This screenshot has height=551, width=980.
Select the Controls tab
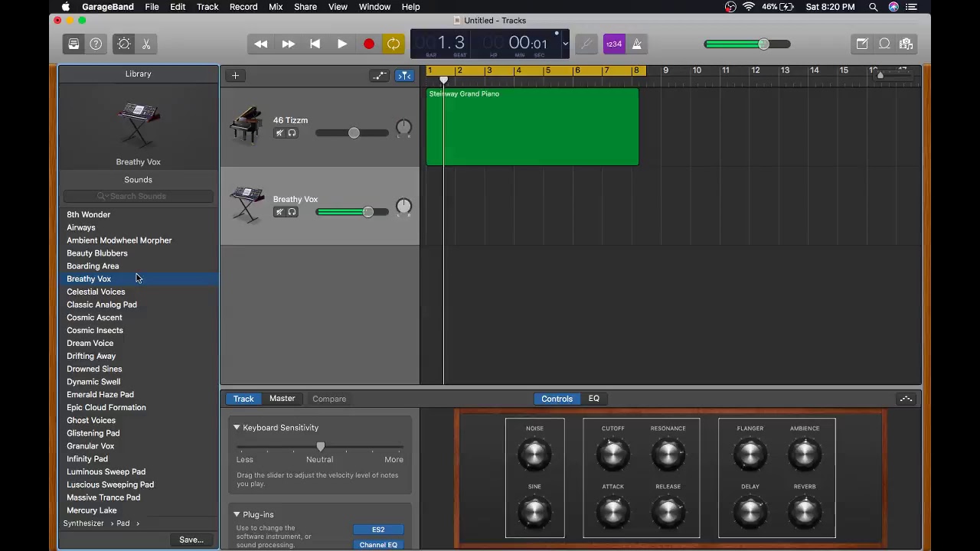click(x=557, y=399)
